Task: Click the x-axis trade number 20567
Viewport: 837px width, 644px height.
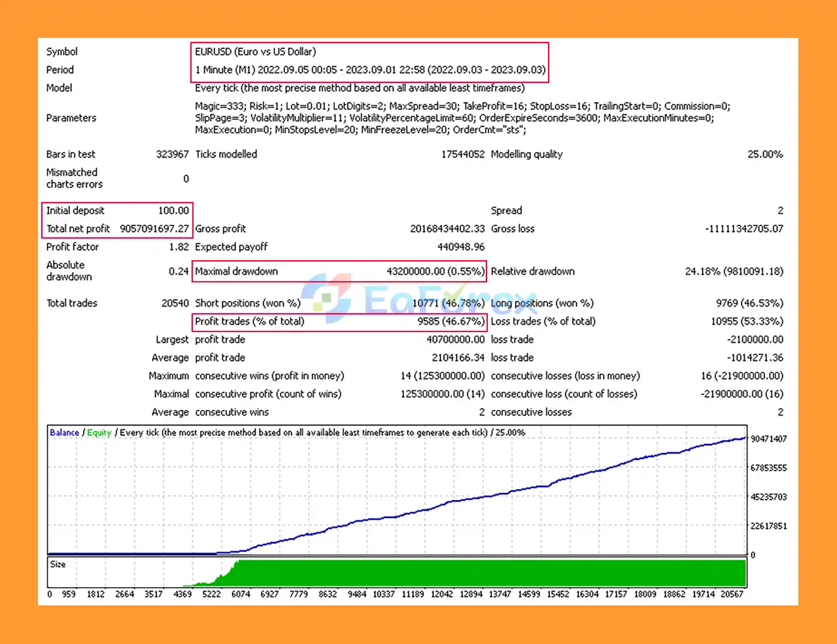Action: click(732, 594)
